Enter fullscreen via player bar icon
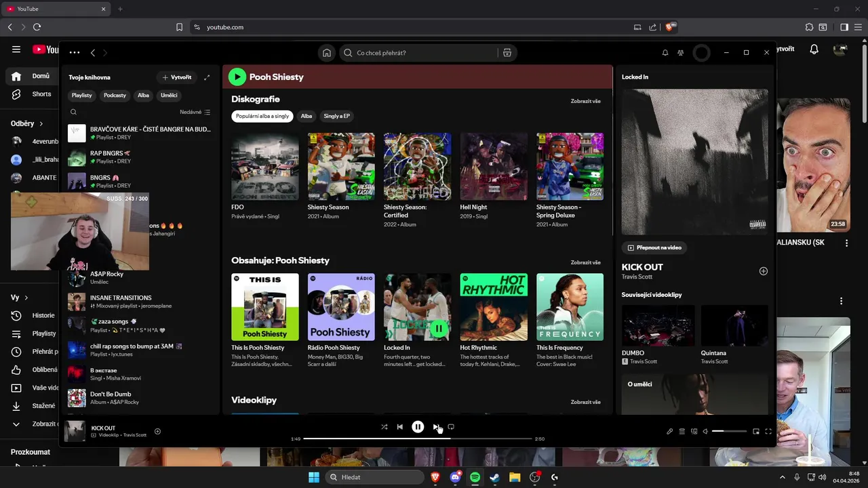 pyautogui.click(x=768, y=431)
